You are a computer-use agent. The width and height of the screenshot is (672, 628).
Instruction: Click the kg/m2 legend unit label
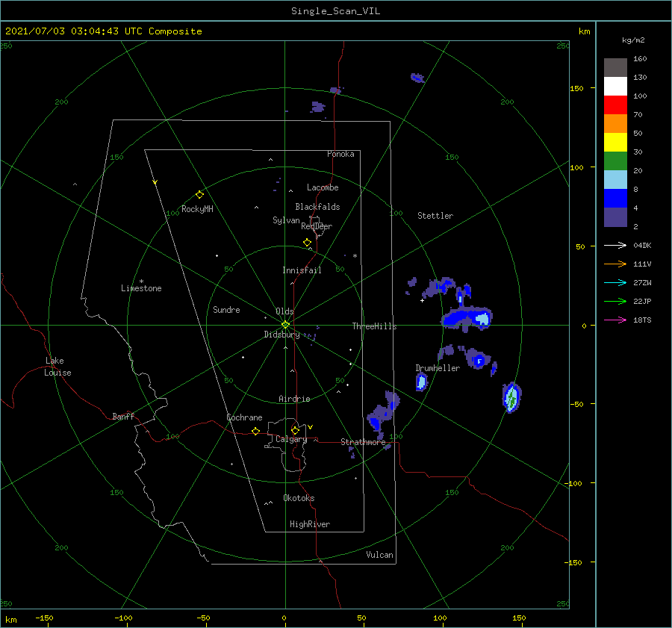(x=633, y=40)
